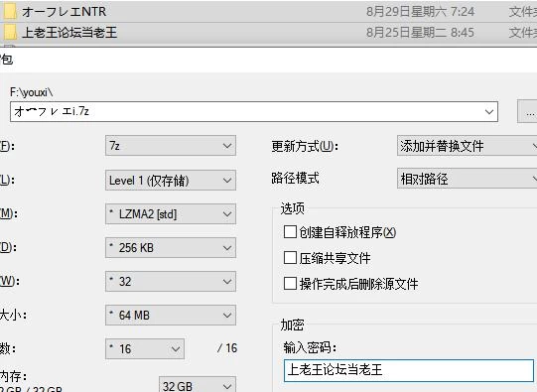Image resolution: width=537 pixels, height=392 pixels.
Task: Open the 路径模式 dropdown 相对路径
Action: (468, 178)
